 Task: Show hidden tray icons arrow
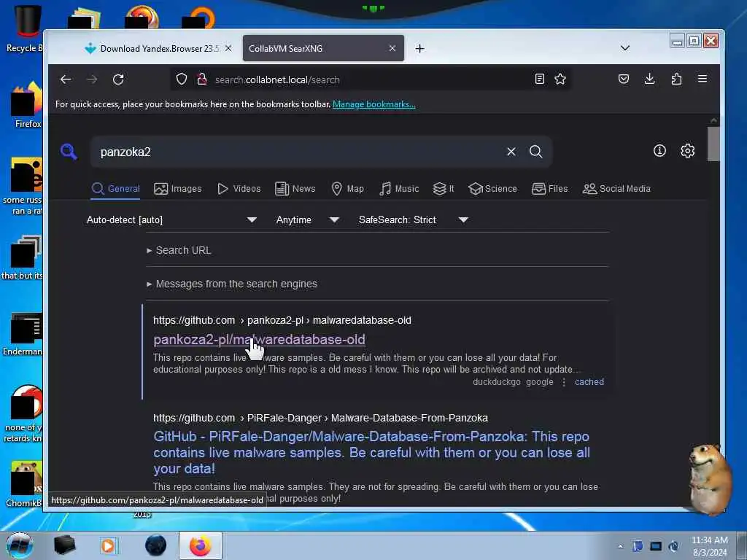click(x=620, y=546)
